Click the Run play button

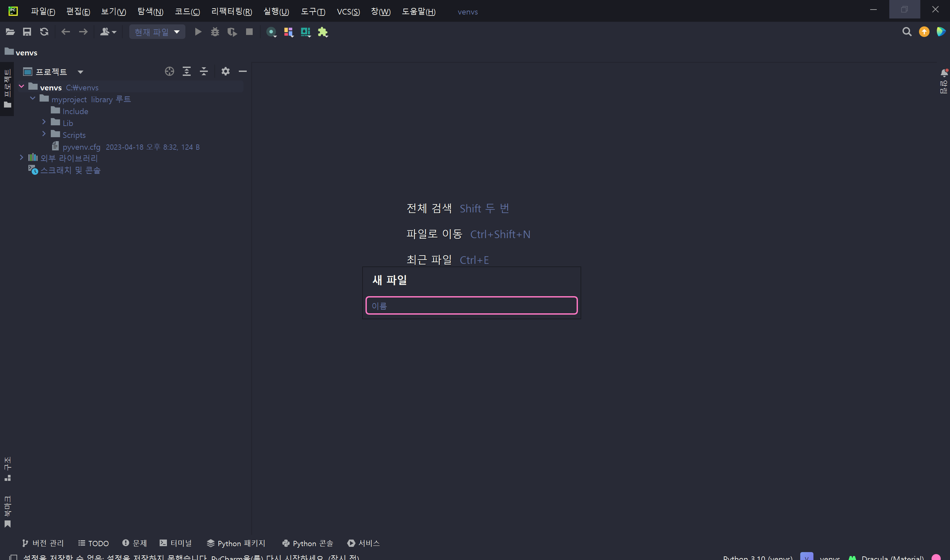198,32
